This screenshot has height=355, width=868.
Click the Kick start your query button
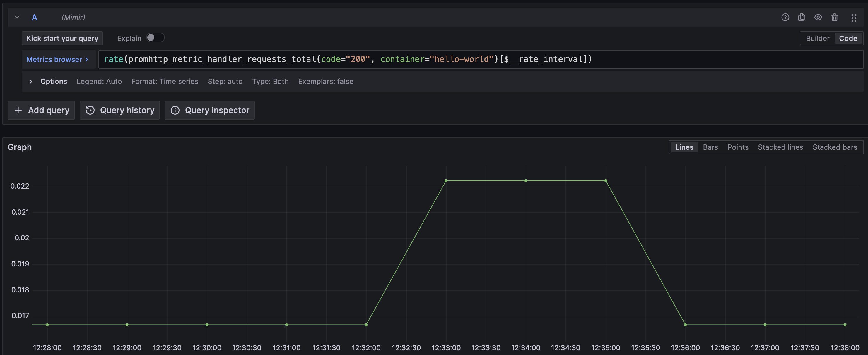pos(62,38)
